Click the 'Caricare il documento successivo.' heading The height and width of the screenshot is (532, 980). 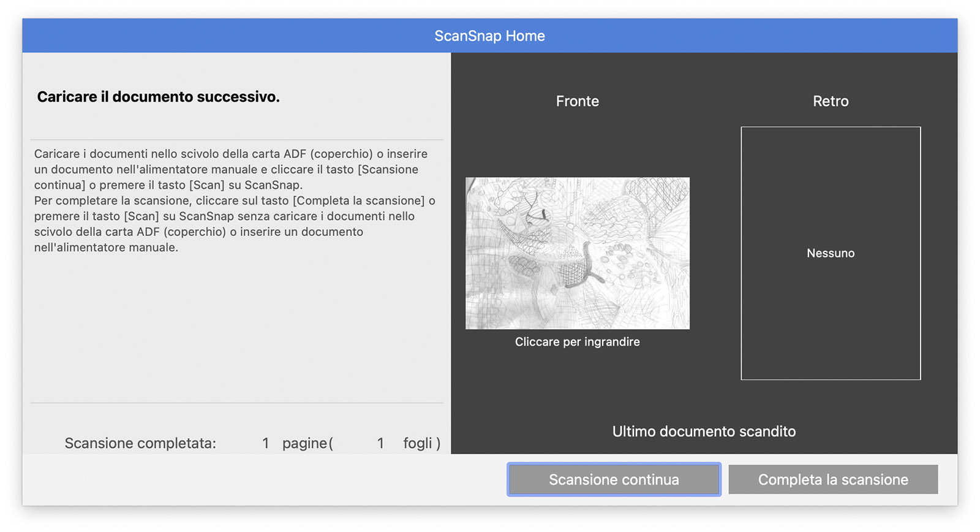[159, 97]
